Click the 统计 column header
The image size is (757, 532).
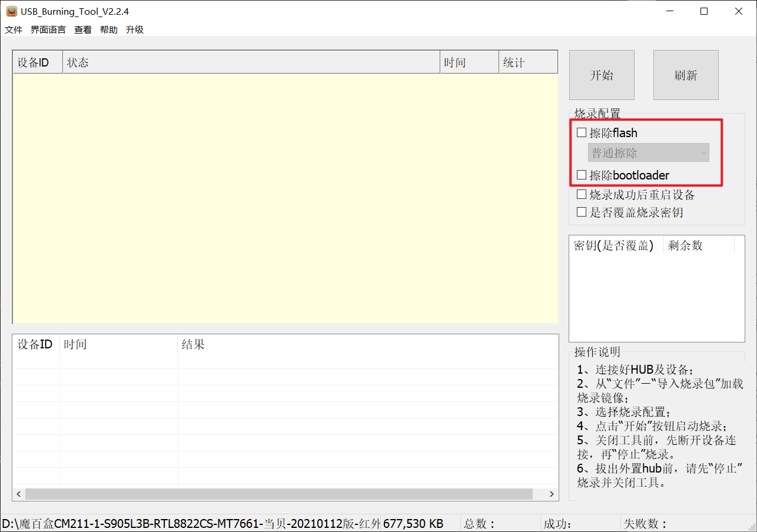coord(528,62)
